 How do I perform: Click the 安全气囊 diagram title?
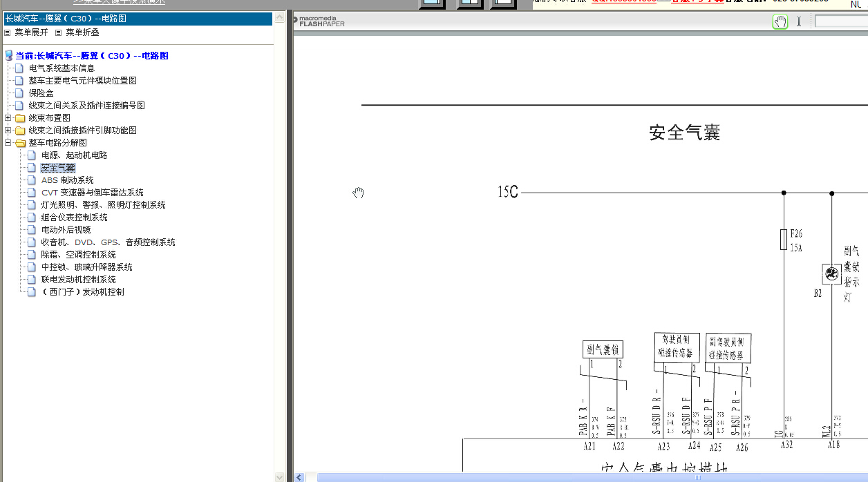coord(685,133)
